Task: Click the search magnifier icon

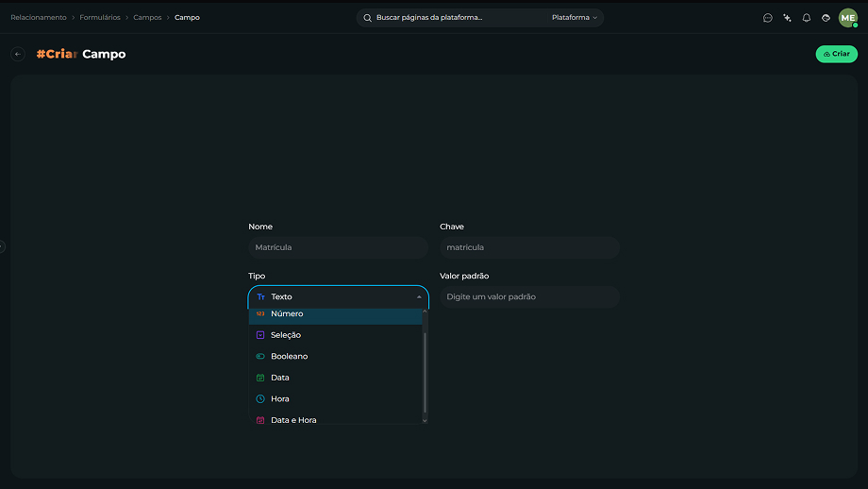Action: pos(367,18)
